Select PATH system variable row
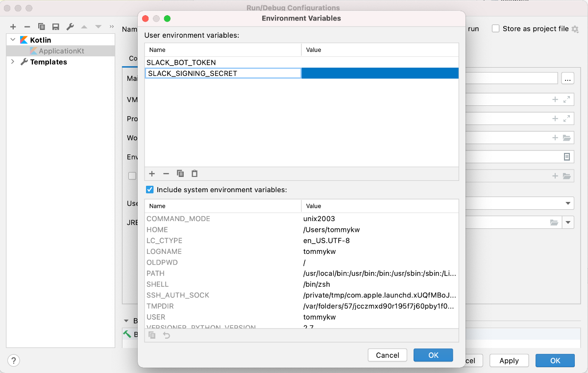This screenshot has width=588, height=373. [301, 274]
